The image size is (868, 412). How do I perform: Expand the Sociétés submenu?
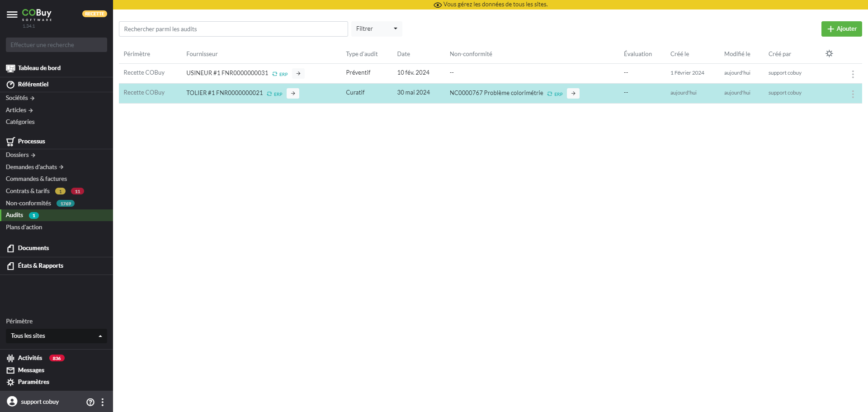click(x=20, y=98)
